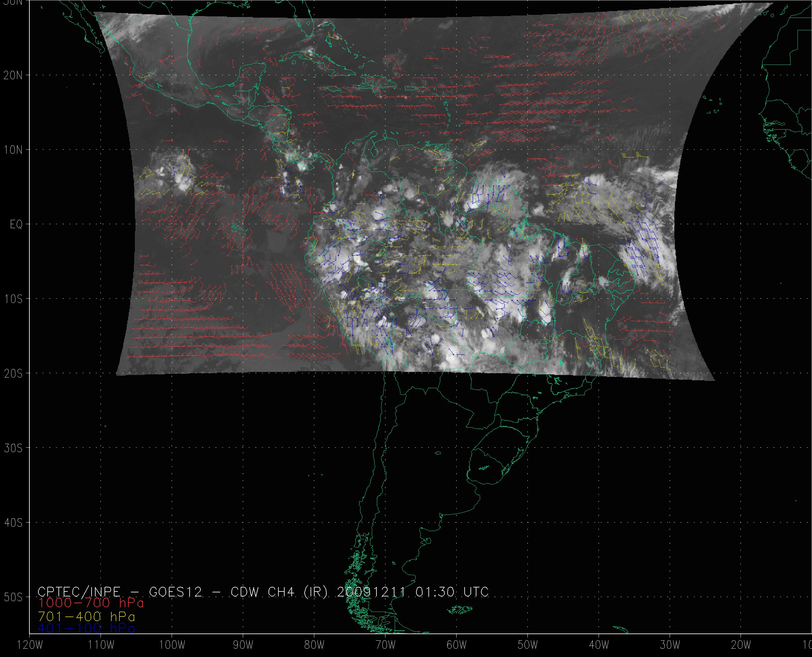Click the 20N latitude axis label
The image size is (812, 657).
[13, 75]
